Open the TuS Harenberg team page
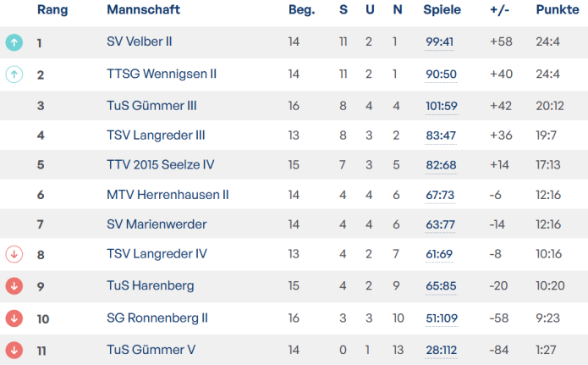Image resolution: width=588 pixels, height=365 pixels. pyautogui.click(x=151, y=286)
